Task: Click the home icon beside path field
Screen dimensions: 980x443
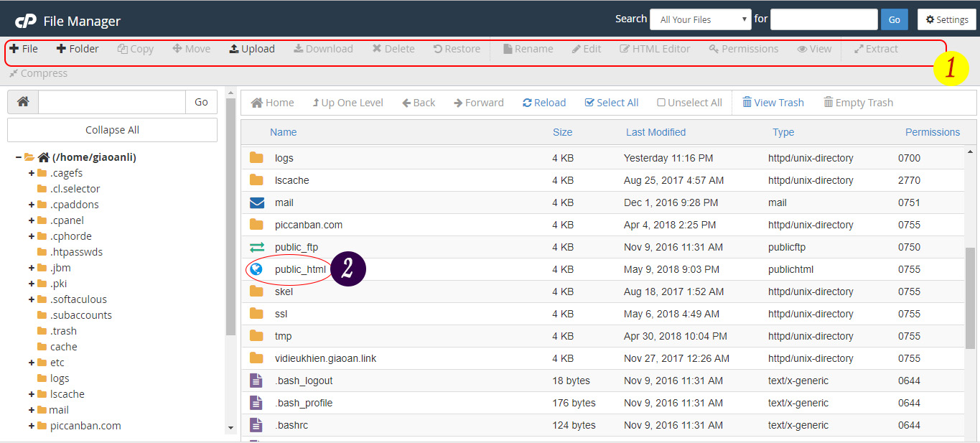Action: pyautogui.click(x=23, y=102)
